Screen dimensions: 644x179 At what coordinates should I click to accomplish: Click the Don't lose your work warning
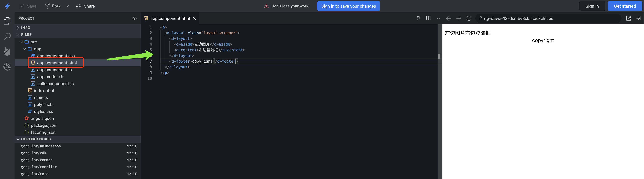(x=287, y=6)
